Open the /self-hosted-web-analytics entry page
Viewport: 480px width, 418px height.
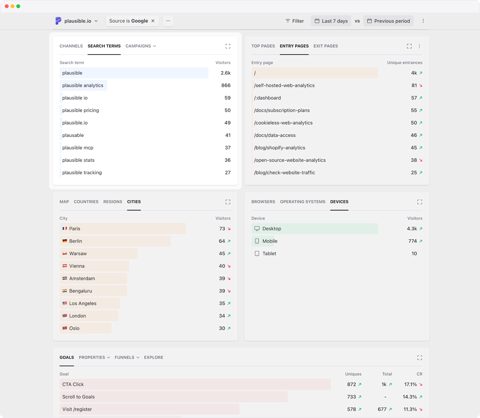coord(284,85)
